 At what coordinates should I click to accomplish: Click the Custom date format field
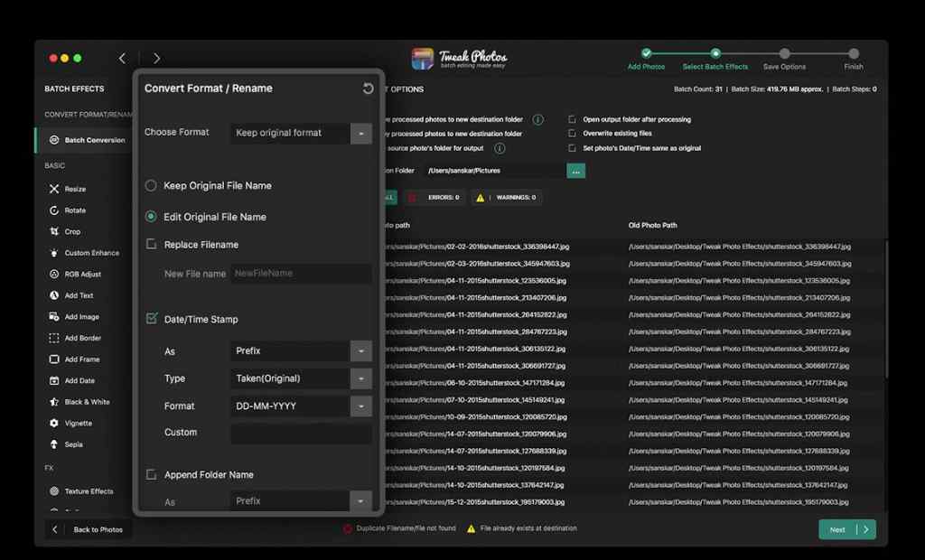pyautogui.click(x=301, y=434)
